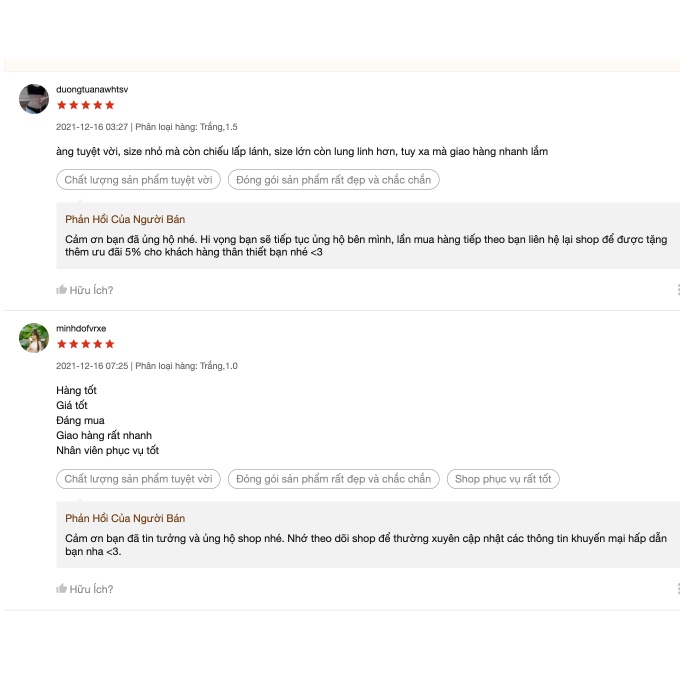Click the "Shop phục vụ rất tốt" tag
Image resolution: width=680 pixels, height=680 pixels.
(503, 479)
